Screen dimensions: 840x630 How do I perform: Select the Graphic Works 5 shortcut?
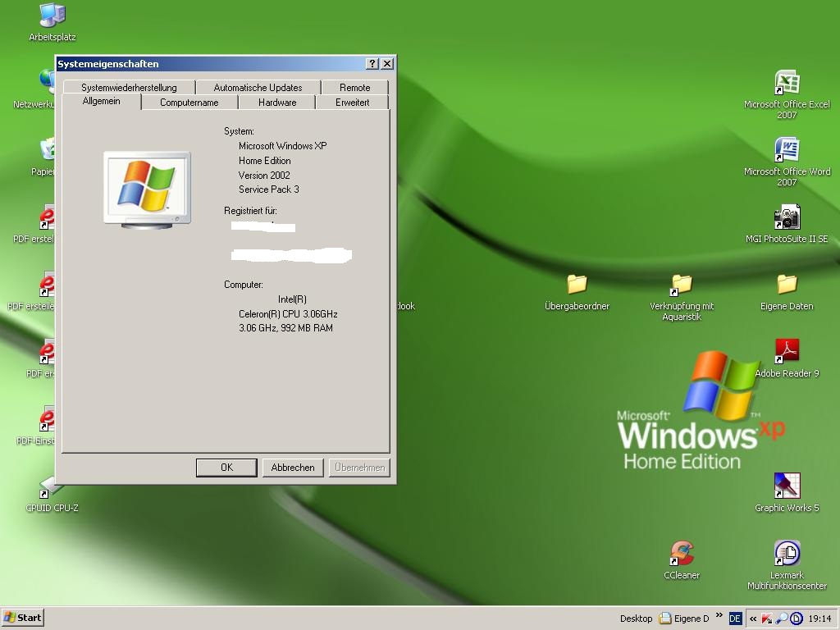[787, 493]
